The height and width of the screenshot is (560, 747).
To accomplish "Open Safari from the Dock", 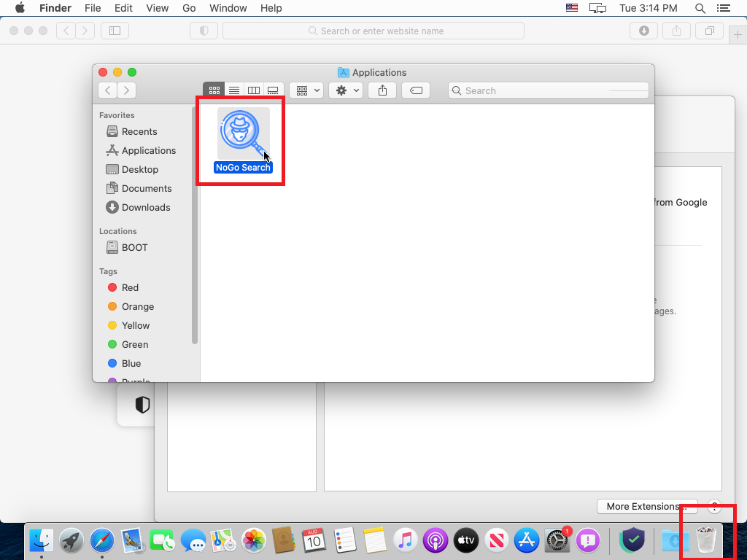I will coord(102,540).
